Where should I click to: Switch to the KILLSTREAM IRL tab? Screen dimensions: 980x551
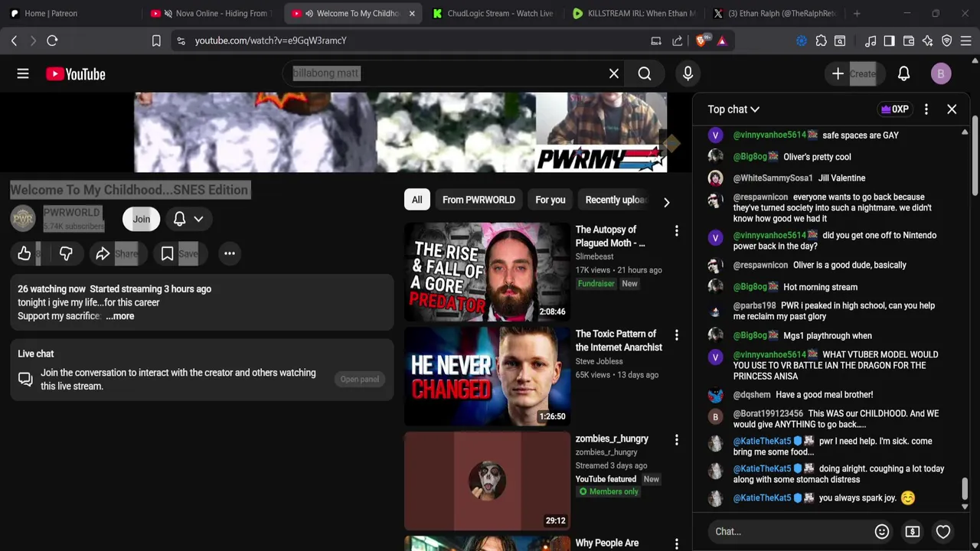(635, 13)
